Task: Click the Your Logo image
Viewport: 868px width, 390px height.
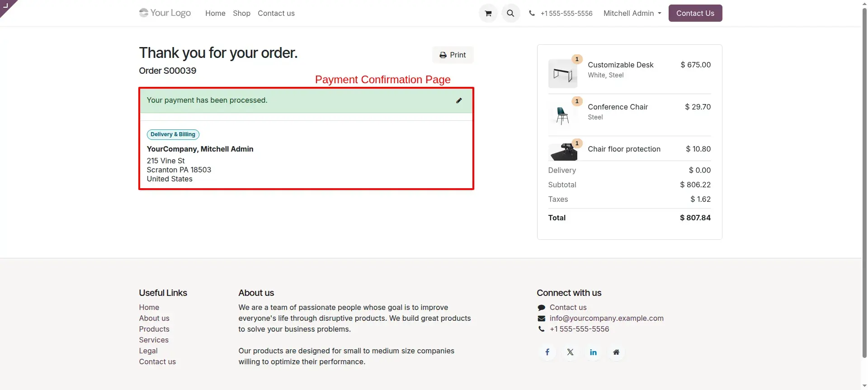Action: point(165,13)
